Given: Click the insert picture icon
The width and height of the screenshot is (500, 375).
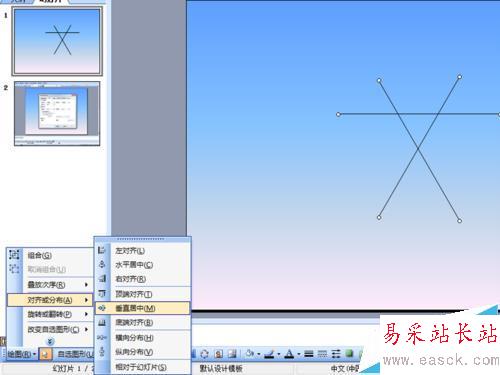Looking at the screenshot, I should click(232, 354).
